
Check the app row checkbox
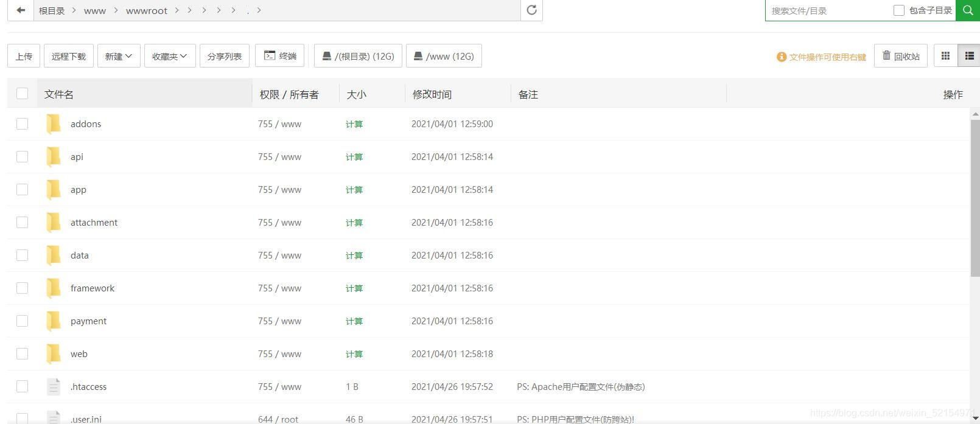[23, 189]
